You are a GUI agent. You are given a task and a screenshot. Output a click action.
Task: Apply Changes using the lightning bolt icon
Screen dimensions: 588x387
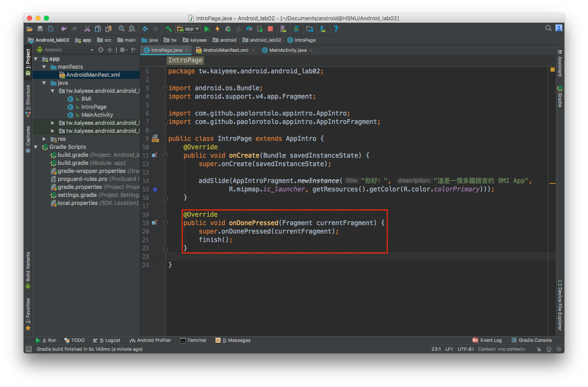[x=218, y=29]
